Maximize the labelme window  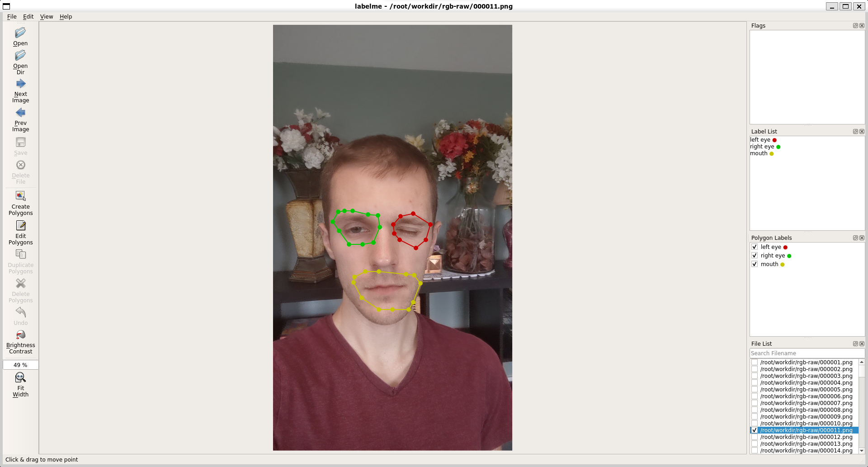(845, 6)
